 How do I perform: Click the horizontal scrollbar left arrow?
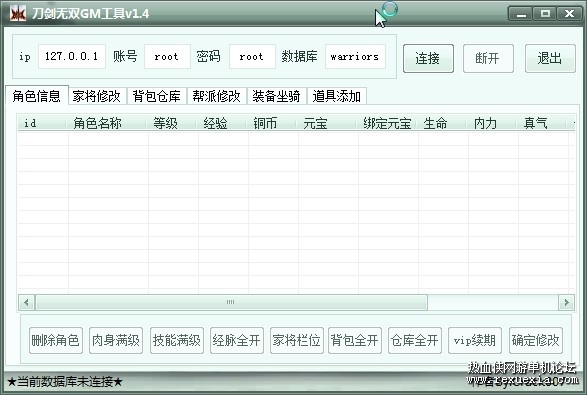click(26, 302)
